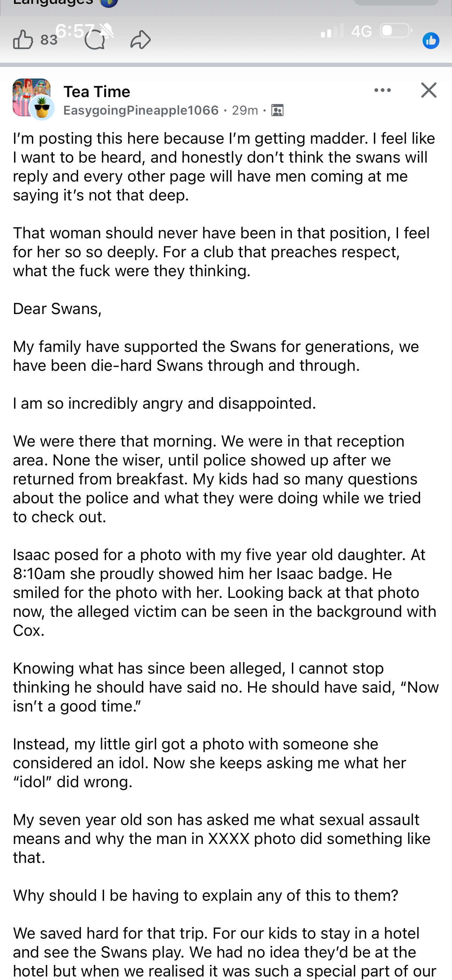452x980 pixels.
Task: Tap the muted bell icon in status bar
Action: [x=106, y=30]
